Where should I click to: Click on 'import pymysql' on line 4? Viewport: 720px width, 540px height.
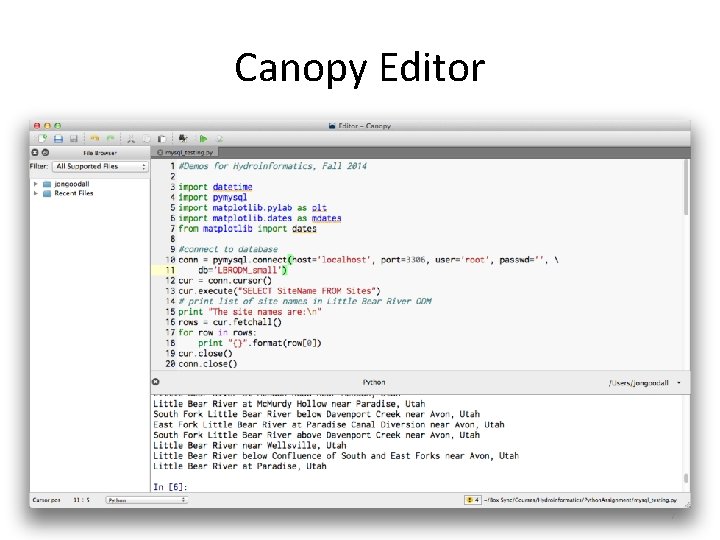click(x=213, y=197)
